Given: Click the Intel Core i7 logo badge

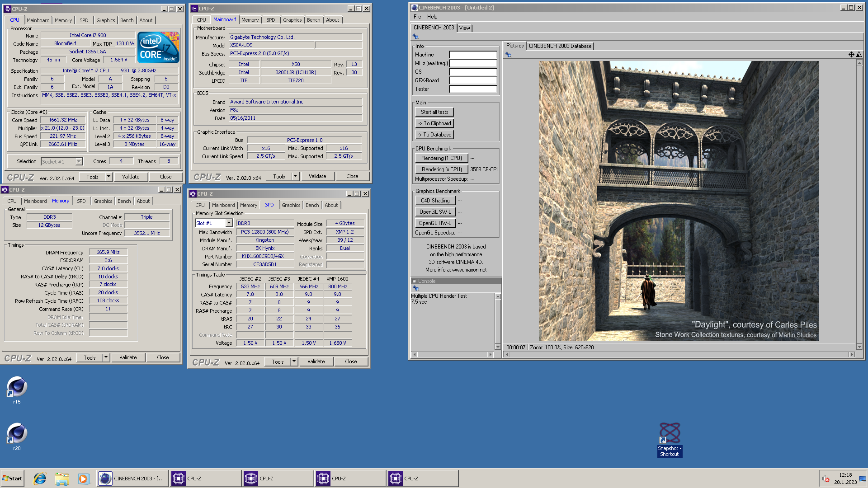Looking at the screenshot, I should pos(158,47).
